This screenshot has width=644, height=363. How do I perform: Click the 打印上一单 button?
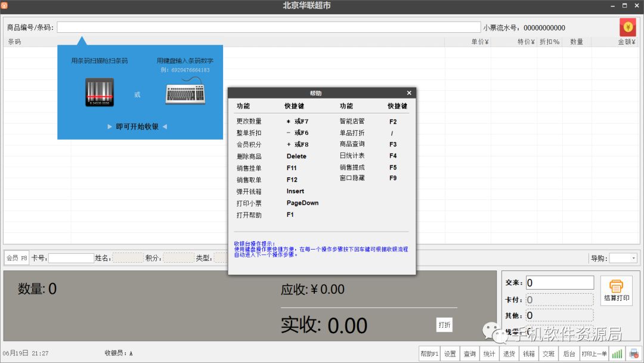594,353
